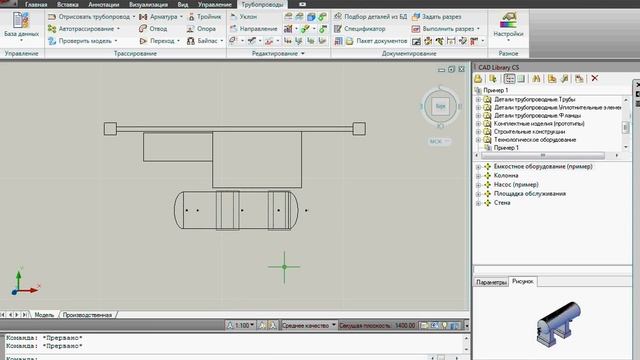The image size is (640, 360).
Task: Insert a Тройник tee fitting
Action: click(x=204, y=17)
